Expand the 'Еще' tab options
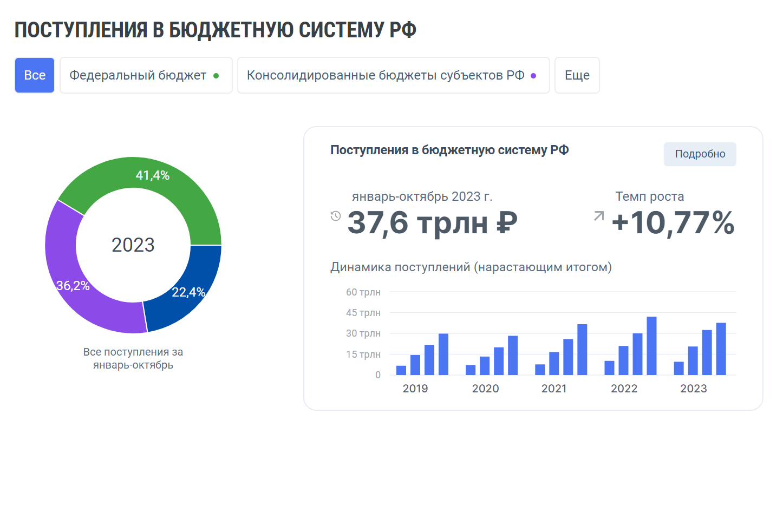This screenshot has height=532, width=783. click(x=577, y=75)
